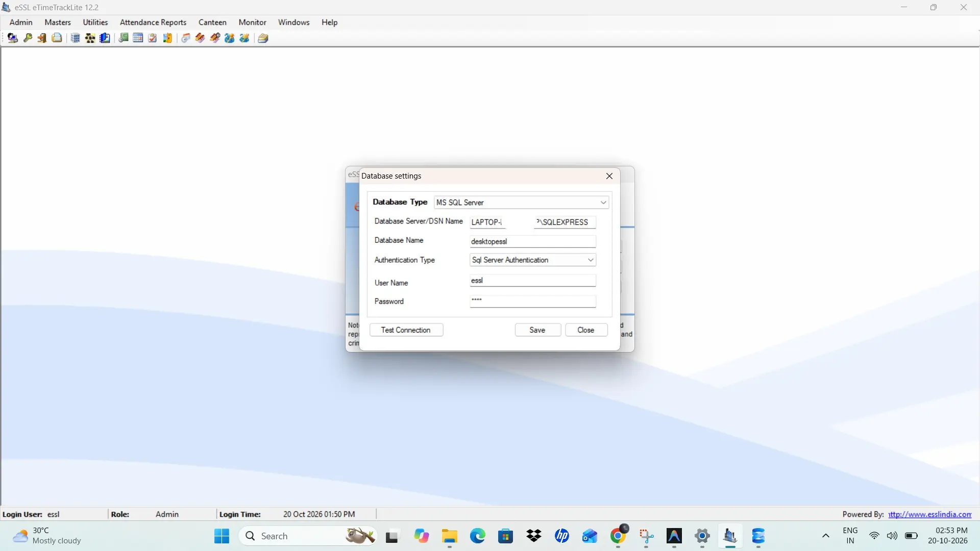
Task: Click the Database Server/DSN Name field
Action: pyautogui.click(x=533, y=222)
